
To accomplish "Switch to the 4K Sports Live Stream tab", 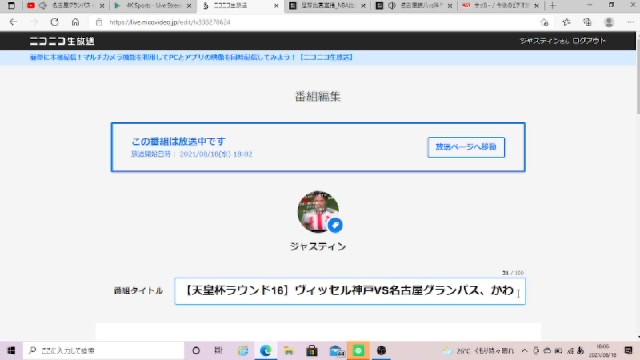I will [153, 6].
